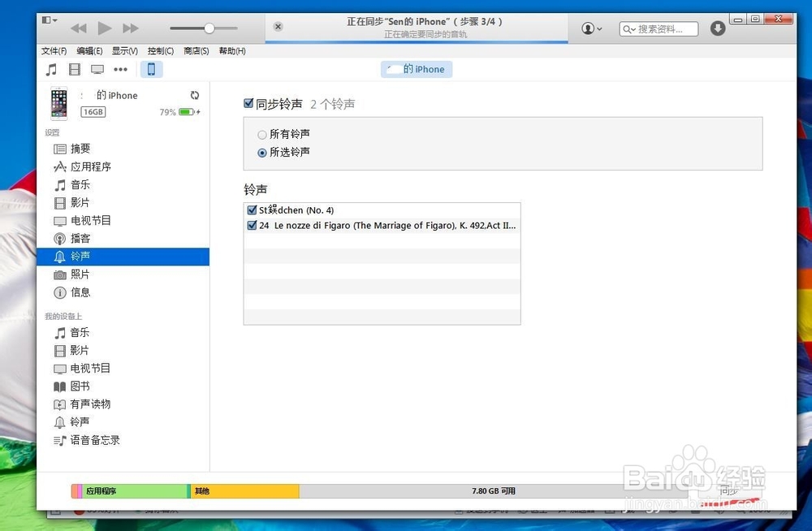Select highlighted 铃声 under 设置 section
Viewport: 812px width, 531px height.
[123, 257]
